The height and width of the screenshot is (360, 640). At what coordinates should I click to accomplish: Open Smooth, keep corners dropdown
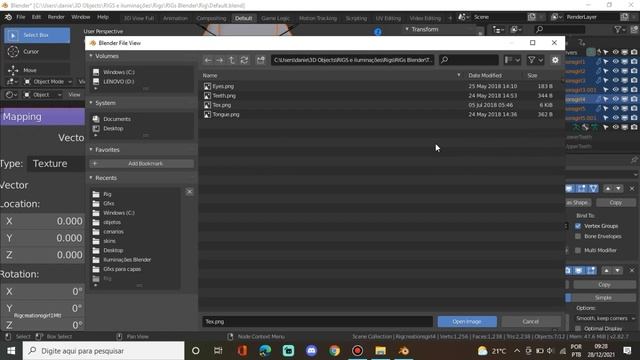coord(606,318)
